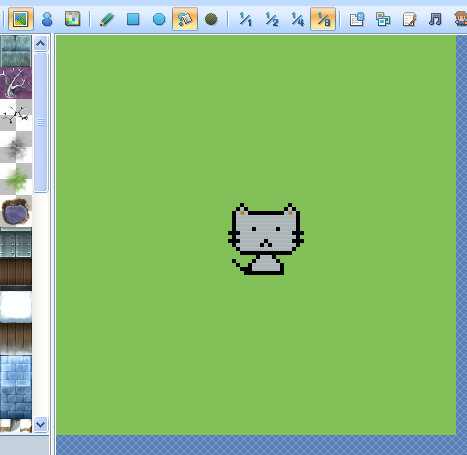Set map zoom to 1/4 scale

pyautogui.click(x=298, y=19)
